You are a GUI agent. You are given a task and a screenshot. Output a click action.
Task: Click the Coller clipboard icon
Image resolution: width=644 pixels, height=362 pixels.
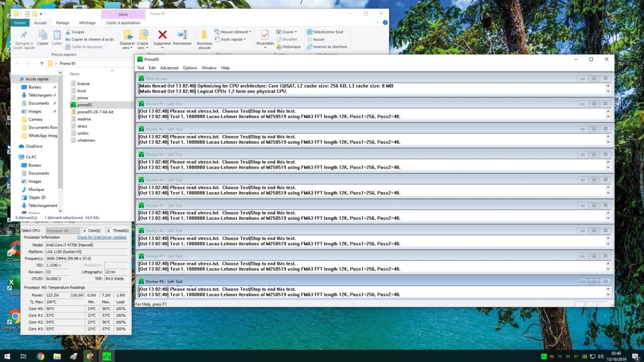pyautogui.click(x=57, y=35)
